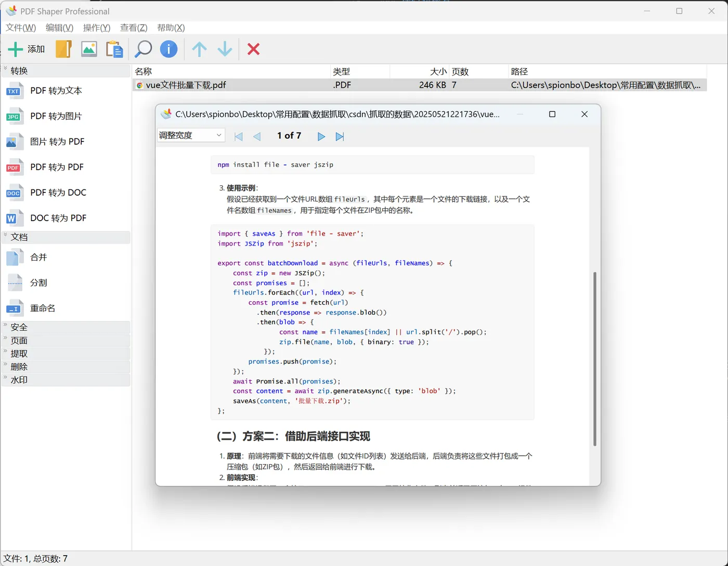This screenshot has height=566, width=728.
Task: Click the npm install code line
Action: [x=275, y=164]
